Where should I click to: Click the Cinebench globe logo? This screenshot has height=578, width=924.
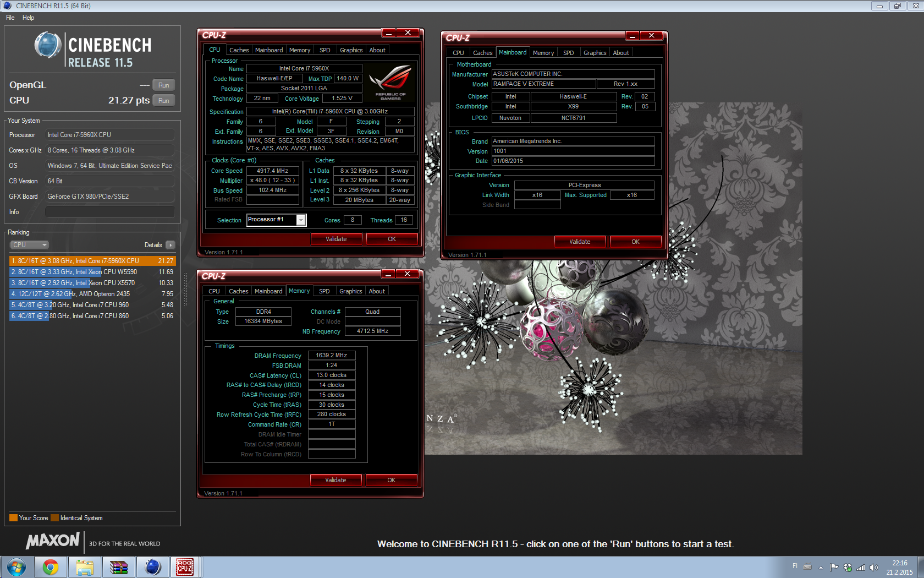[48, 45]
